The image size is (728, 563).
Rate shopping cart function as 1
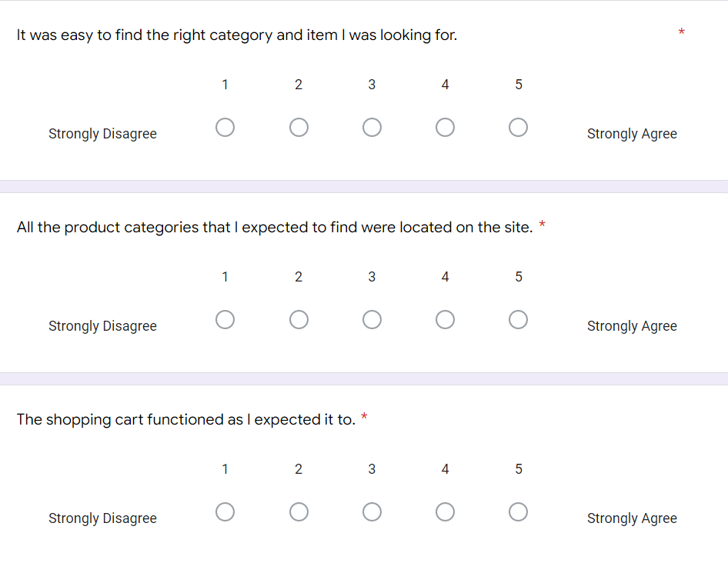tap(225, 512)
